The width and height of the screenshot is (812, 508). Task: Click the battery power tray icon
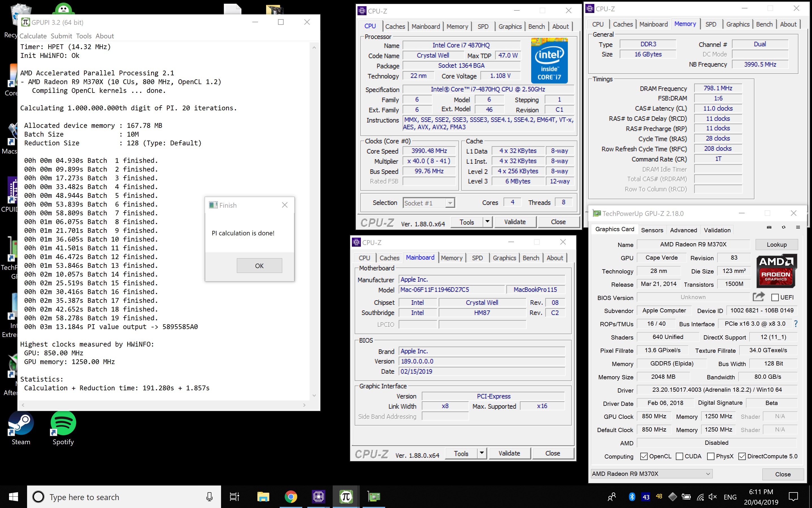pos(686,497)
